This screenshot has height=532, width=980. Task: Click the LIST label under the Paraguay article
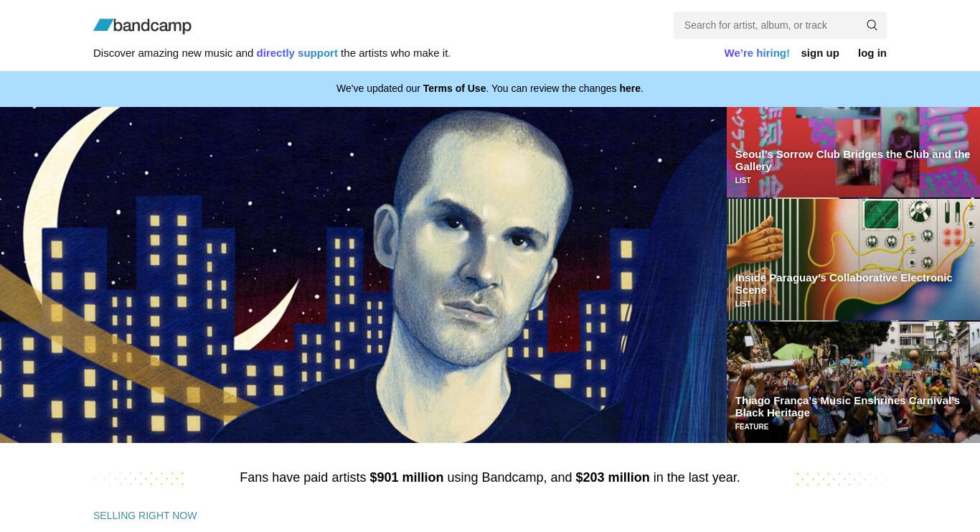coord(743,304)
